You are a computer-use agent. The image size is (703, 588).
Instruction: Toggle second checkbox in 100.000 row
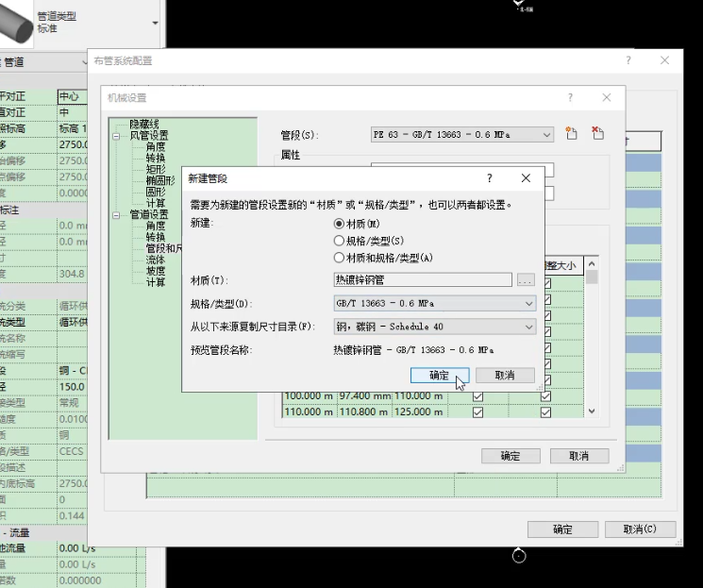[x=545, y=396]
